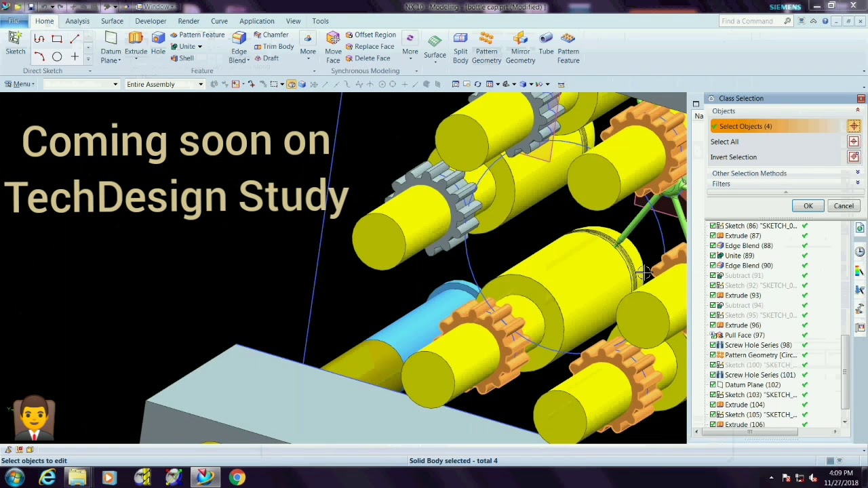Pick the Circle sketch tool
Viewport: 868px width, 488px height.
[57, 57]
